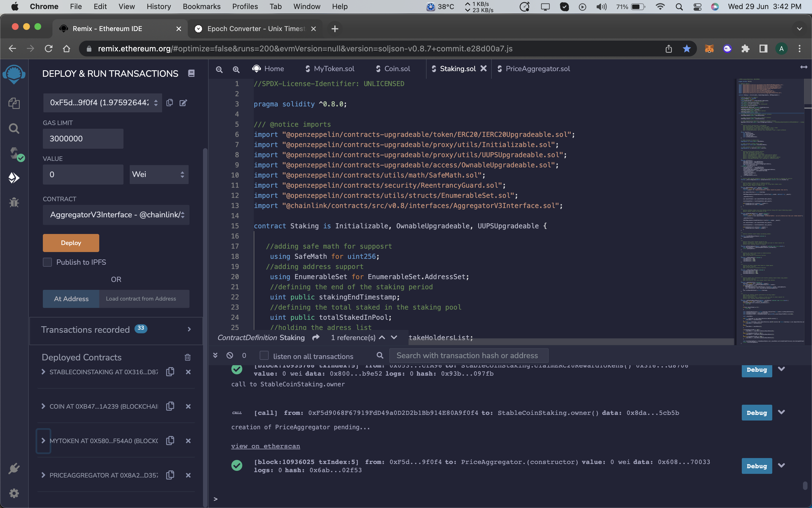Open the Remix home logo icon
Screen dimensions: 812x508
(x=14, y=74)
